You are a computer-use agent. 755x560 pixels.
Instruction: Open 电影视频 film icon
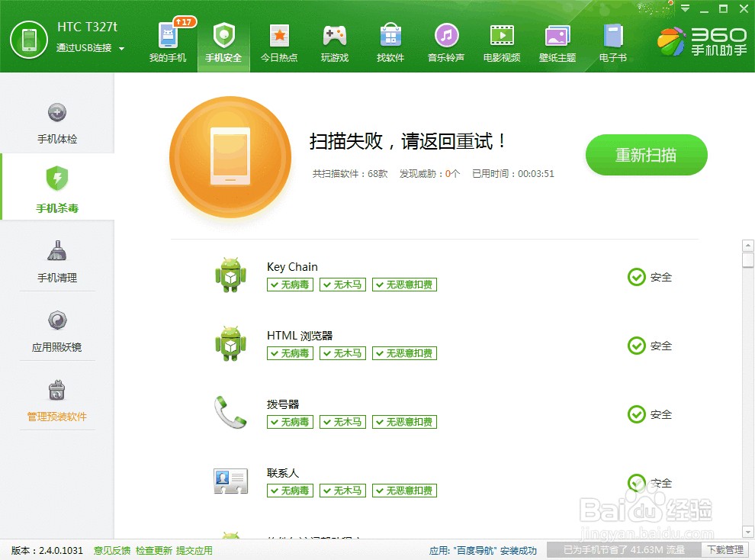tap(502, 35)
